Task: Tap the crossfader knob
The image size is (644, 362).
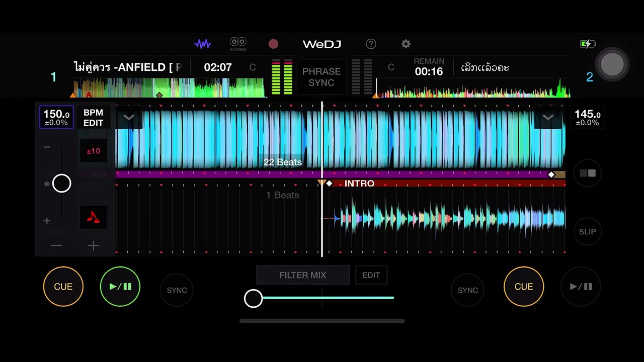Action: point(253,298)
